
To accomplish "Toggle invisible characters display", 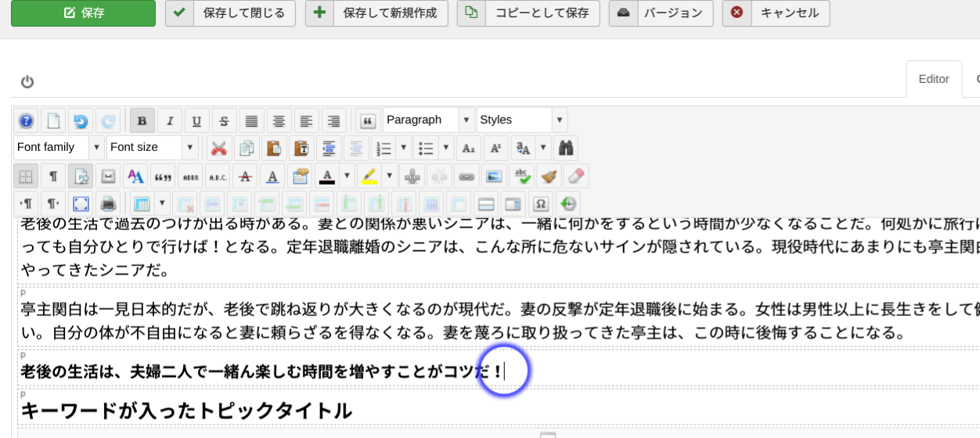I will tap(53, 176).
